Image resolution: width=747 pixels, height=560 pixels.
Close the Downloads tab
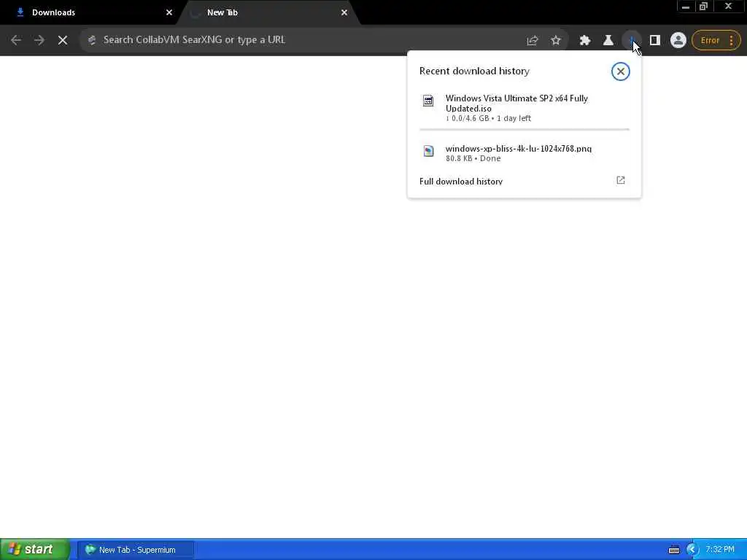169,12
